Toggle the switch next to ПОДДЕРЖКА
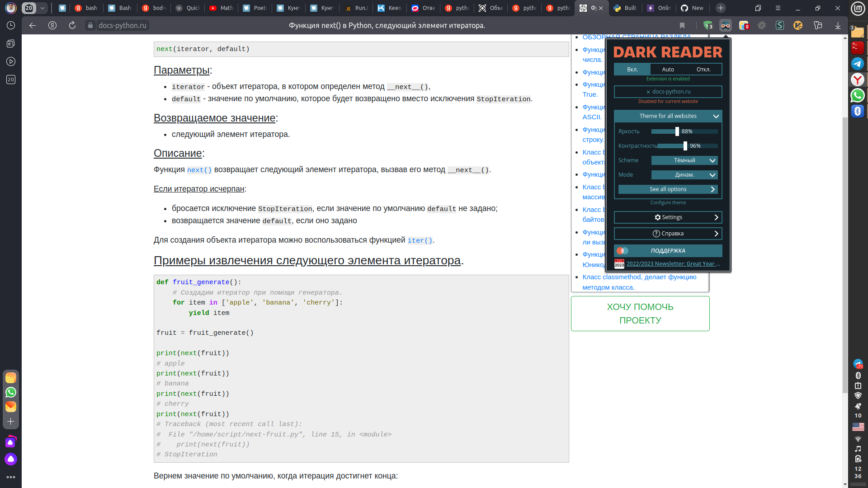This screenshot has height=488, width=868. [623, 251]
